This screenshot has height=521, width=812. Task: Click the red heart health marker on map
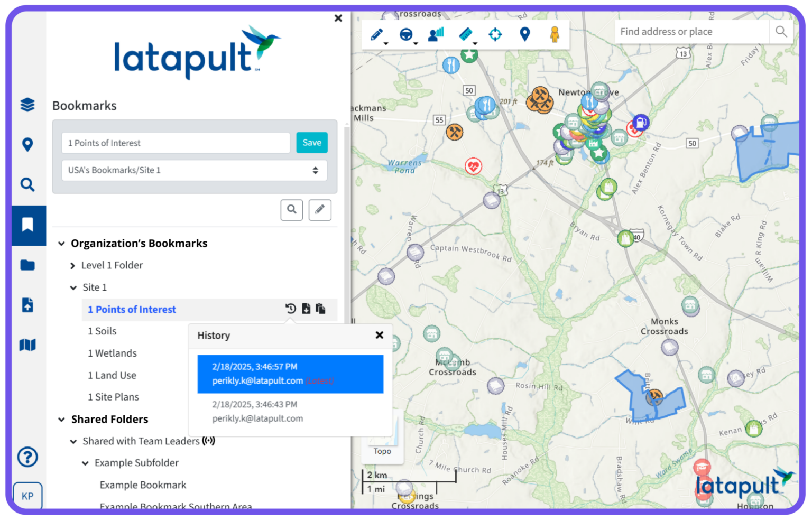tap(473, 166)
